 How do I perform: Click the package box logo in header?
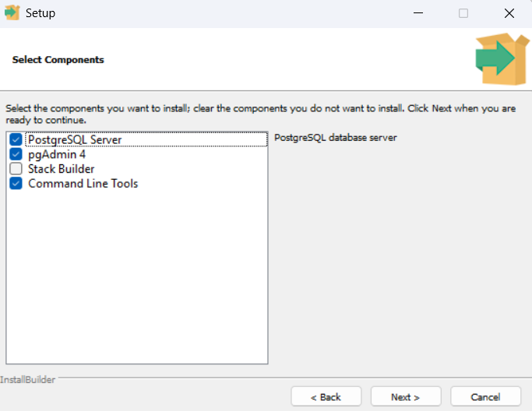tap(502, 59)
